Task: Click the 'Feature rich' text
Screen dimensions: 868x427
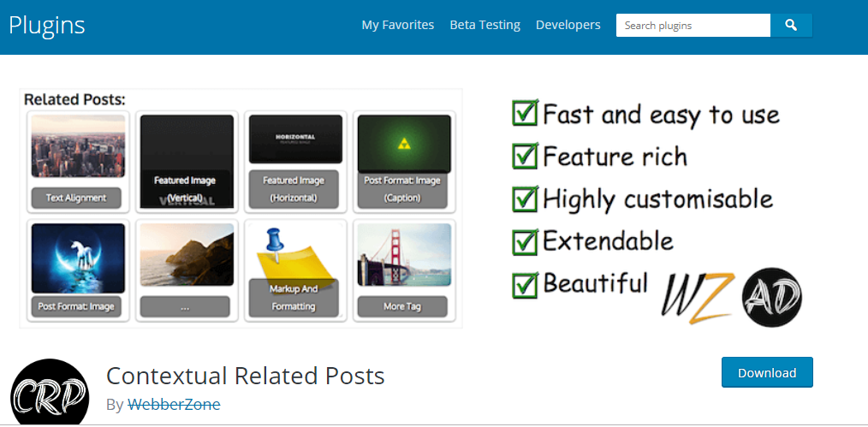Action: 615,157
